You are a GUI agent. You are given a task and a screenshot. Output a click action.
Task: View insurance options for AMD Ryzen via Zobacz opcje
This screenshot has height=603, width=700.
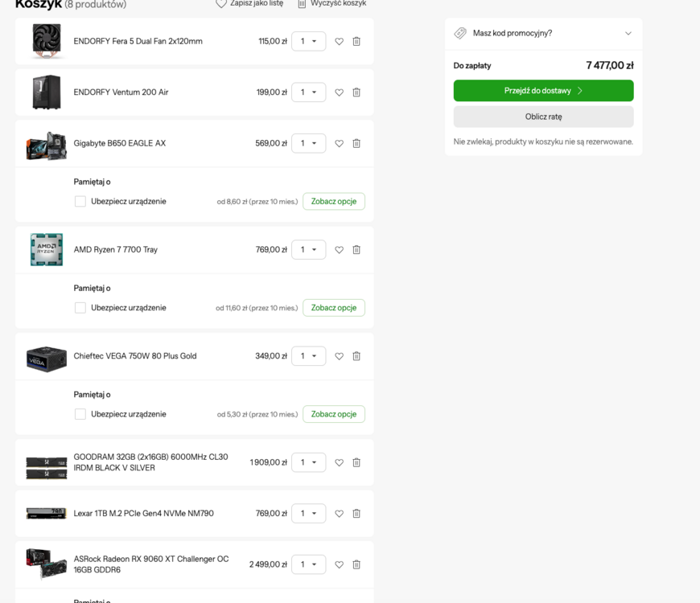coord(334,308)
